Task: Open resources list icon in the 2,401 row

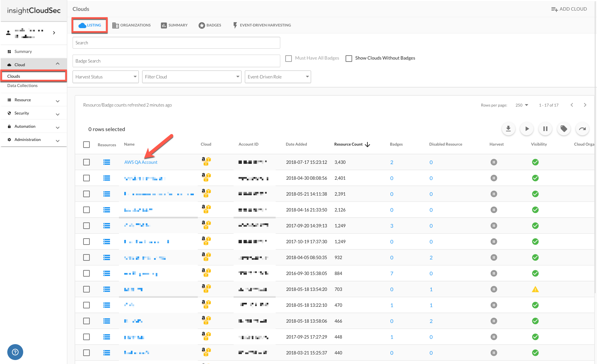Action: click(107, 178)
